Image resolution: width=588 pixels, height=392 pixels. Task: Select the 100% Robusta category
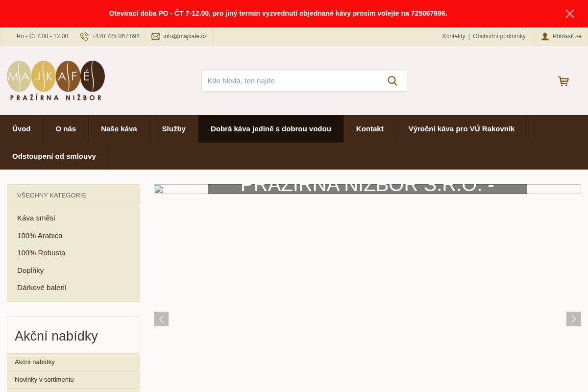tap(41, 253)
